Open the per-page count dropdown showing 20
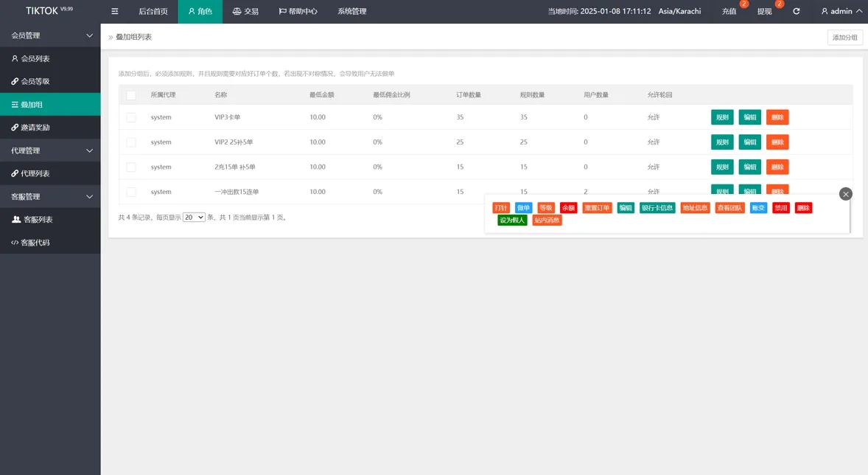The image size is (868, 475). 194,218
